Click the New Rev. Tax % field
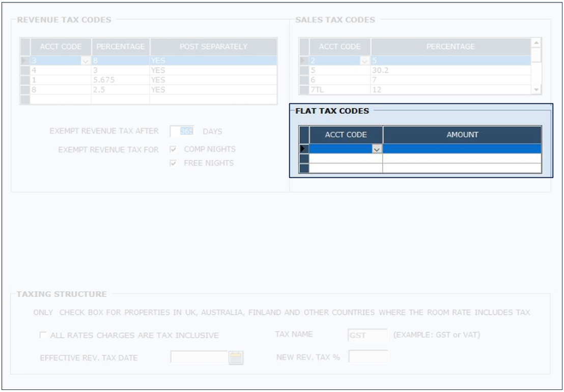Screen dimensions: 564x392 (368, 357)
